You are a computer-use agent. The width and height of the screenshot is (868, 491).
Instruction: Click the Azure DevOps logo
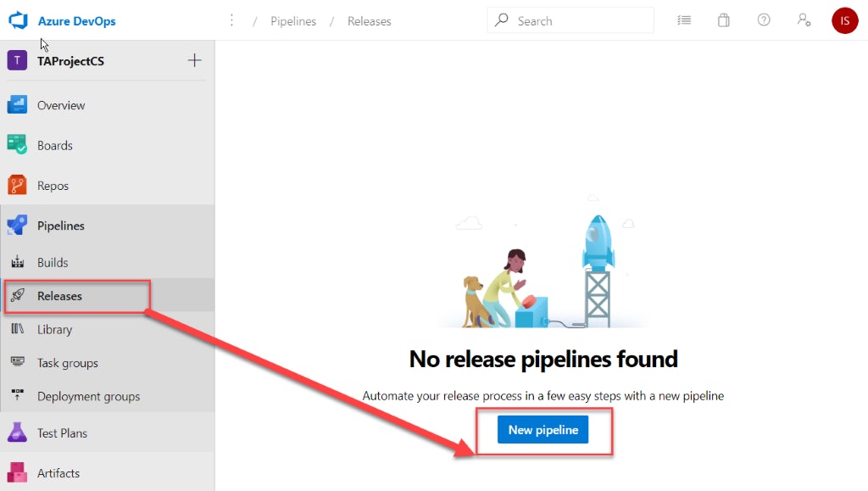(x=18, y=20)
